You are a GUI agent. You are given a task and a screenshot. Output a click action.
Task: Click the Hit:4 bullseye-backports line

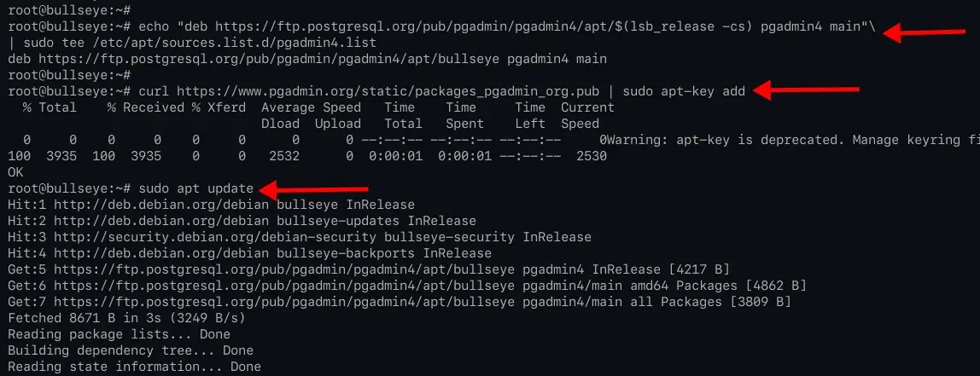point(249,253)
